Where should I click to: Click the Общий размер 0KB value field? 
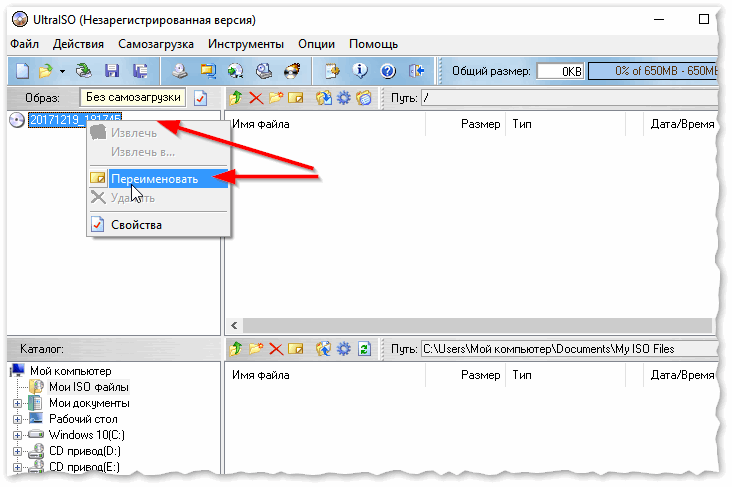[560, 71]
